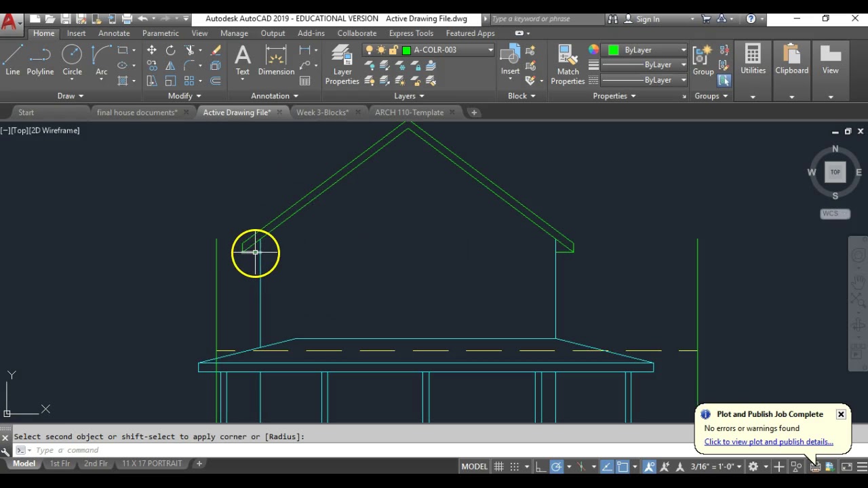The image size is (868, 488).
Task: Select the Mirror tool
Action: click(170, 66)
